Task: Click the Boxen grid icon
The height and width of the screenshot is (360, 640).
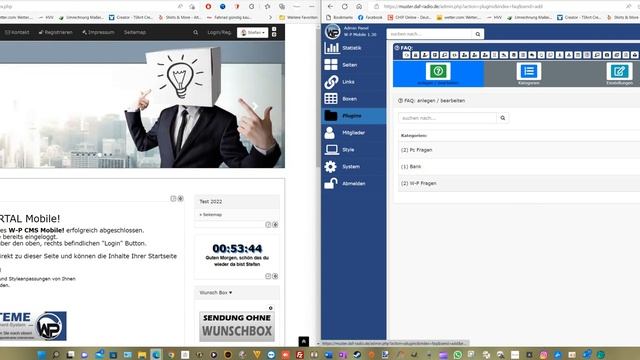Action: [331, 98]
